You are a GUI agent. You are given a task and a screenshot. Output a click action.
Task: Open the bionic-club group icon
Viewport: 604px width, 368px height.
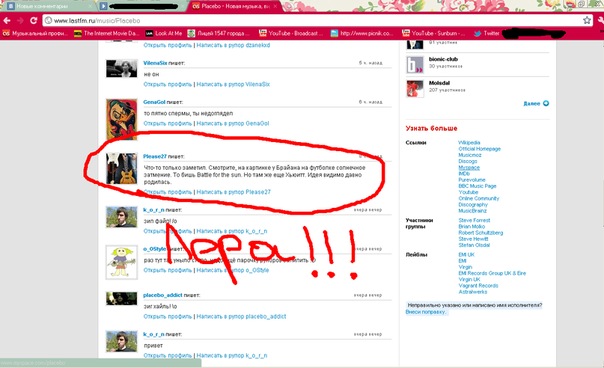415,65
